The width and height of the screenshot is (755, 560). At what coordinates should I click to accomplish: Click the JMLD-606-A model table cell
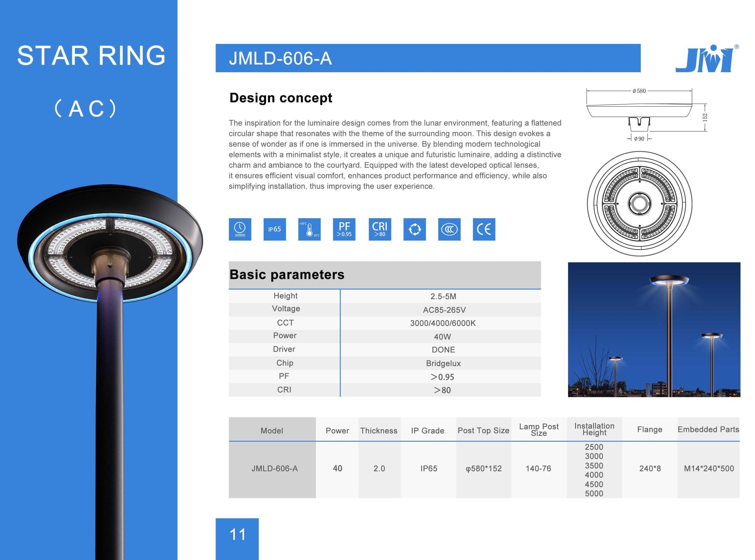pyautogui.click(x=274, y=468)
